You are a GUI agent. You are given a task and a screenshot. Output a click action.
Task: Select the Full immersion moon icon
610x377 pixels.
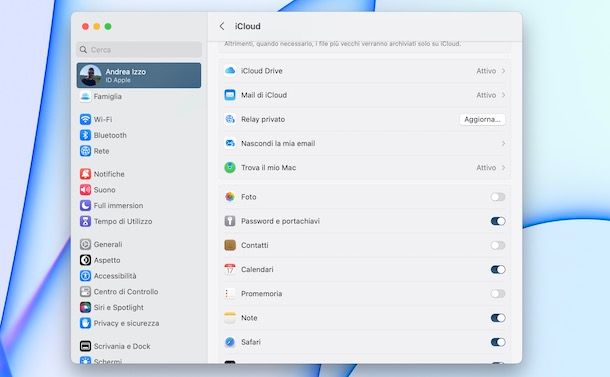(x=85, y=205)
